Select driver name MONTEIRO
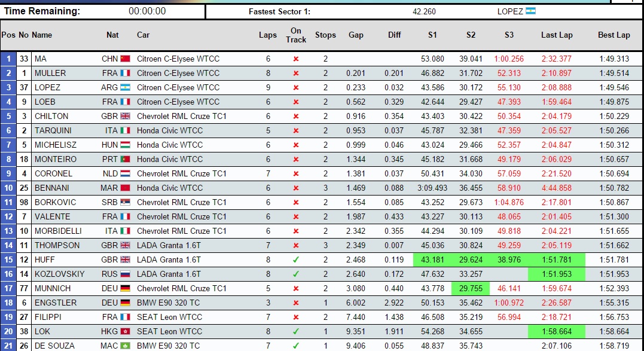 coord(56,159)
